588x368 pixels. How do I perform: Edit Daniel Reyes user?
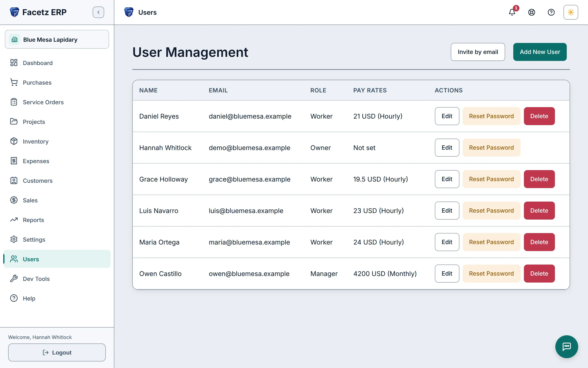[x=447, y=116]
